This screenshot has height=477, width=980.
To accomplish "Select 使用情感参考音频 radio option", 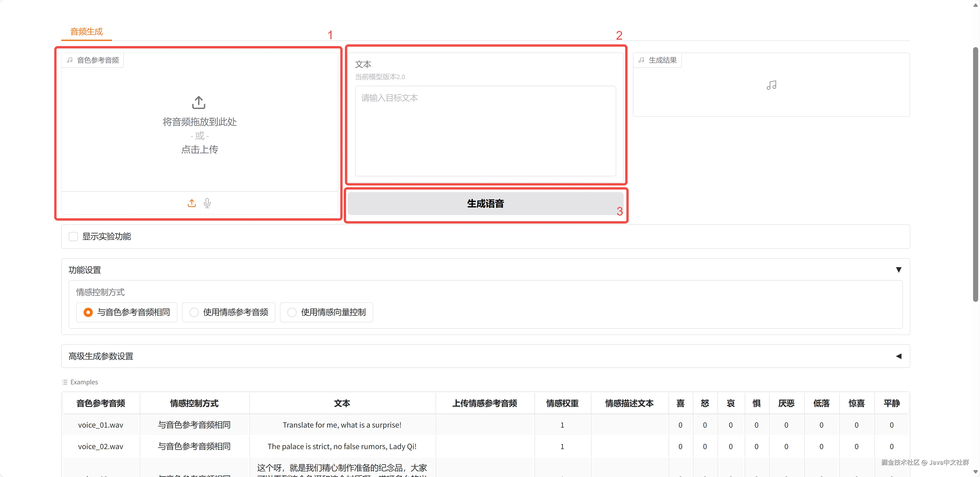I will click(x=194, y=312).
